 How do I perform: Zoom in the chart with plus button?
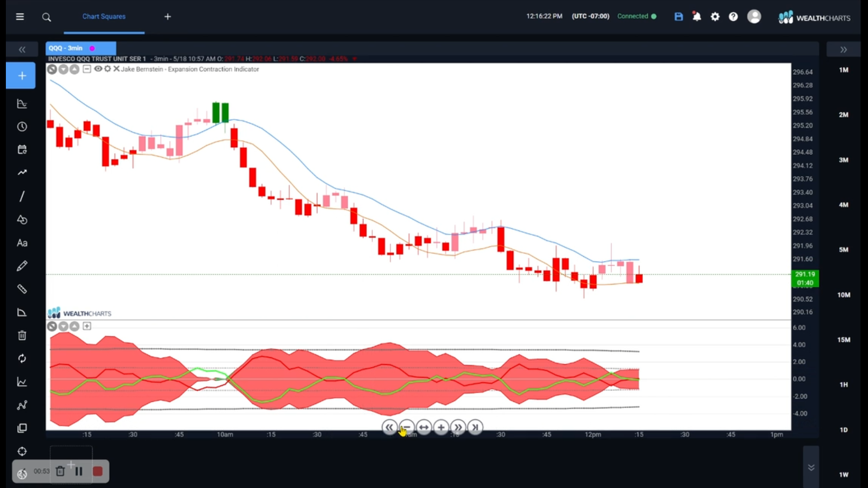[x=441, y=427]
